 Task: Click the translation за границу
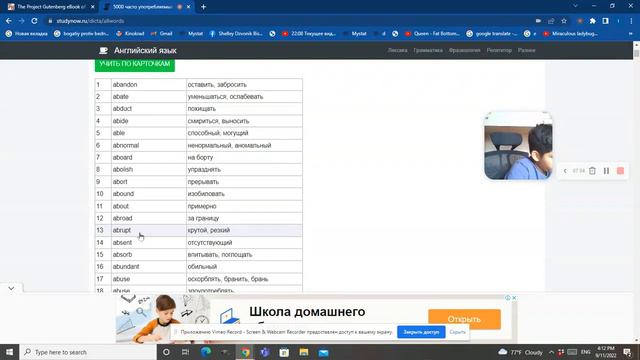pos(203,218)
